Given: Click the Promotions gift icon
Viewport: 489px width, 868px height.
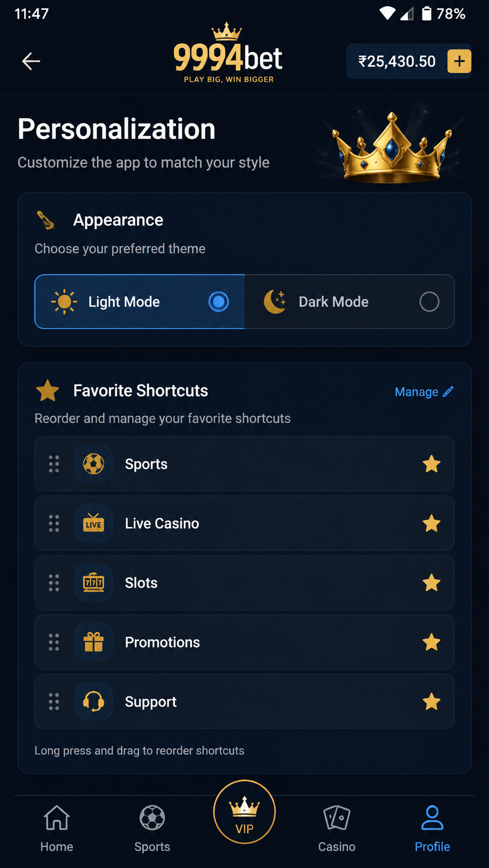Looking at the screenshot, I should click(94, 642).
